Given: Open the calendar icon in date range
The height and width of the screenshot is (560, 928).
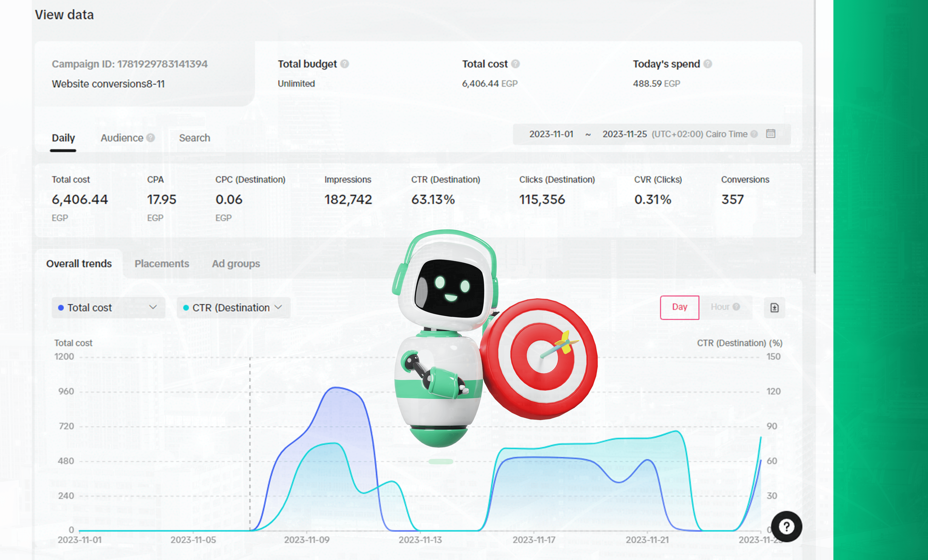Looking at the screenshot, I should 771,134.
